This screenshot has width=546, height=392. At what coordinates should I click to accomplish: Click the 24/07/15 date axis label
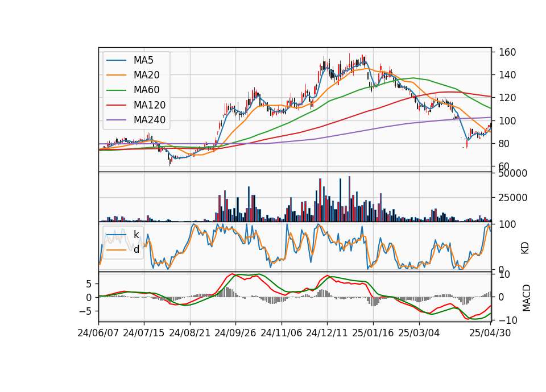[144, 333]
